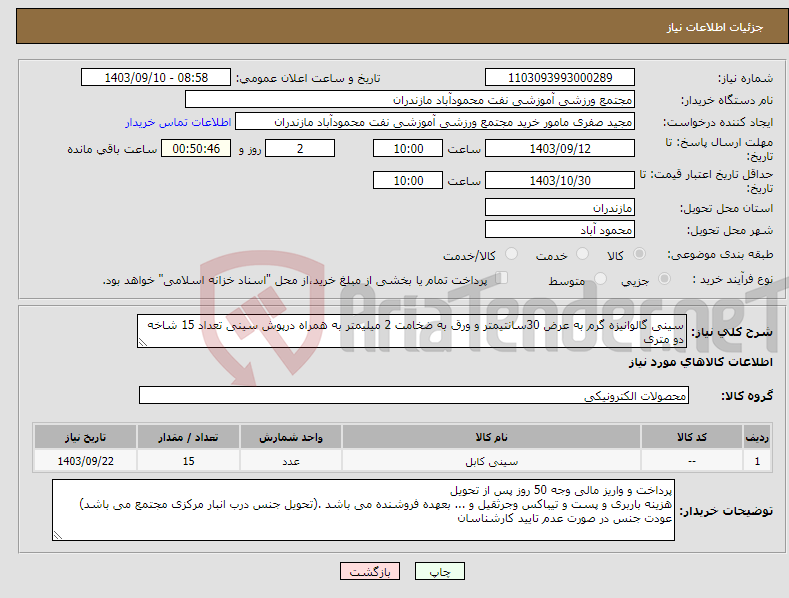The image size is (789, 598).
Task: Click the شرح کلی نیاز description textarea
Action: 412,331
